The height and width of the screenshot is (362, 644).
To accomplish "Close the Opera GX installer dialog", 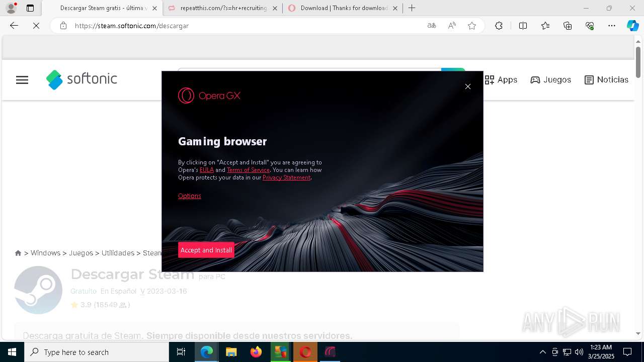I will click(x=468, y=86).
